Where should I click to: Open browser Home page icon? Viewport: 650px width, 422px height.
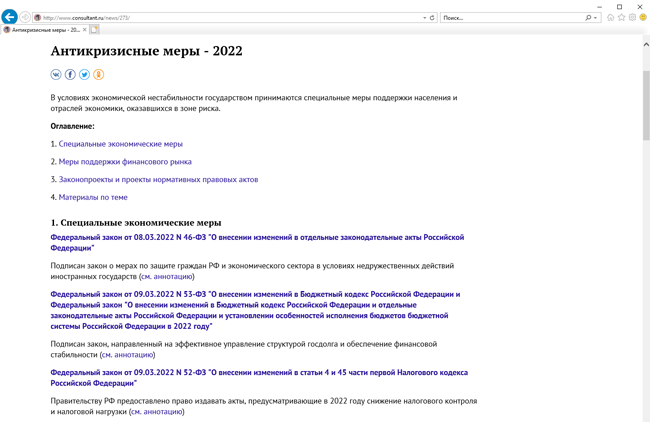click(x=611, y=17)
